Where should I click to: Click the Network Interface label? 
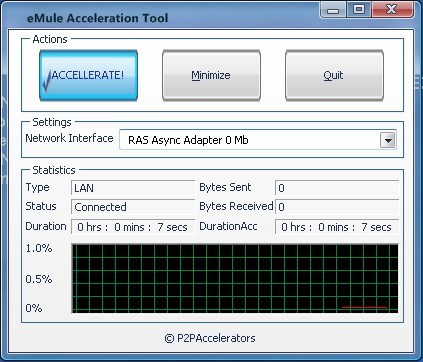[69, 138]
